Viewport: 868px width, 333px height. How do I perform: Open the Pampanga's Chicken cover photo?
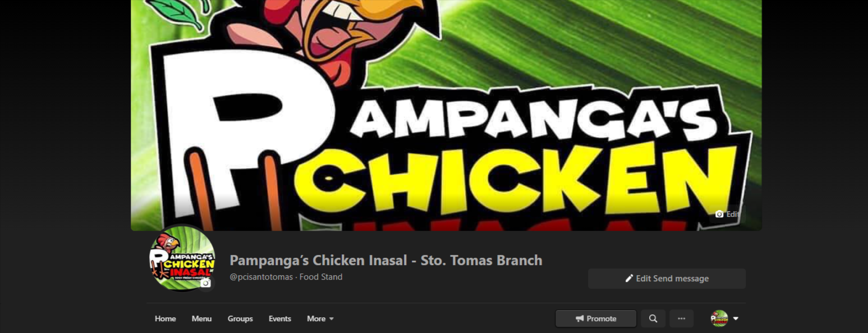pos(446,115)
